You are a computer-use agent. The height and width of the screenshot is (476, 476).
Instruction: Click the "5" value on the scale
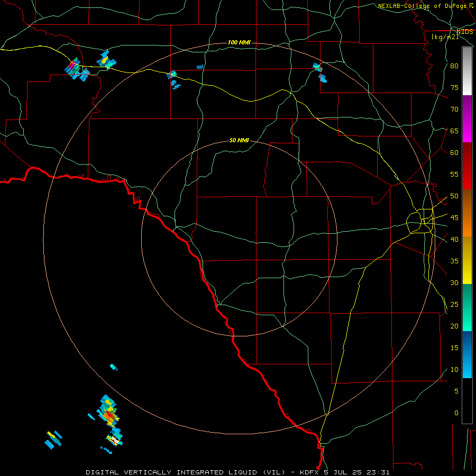click(456, 391)
